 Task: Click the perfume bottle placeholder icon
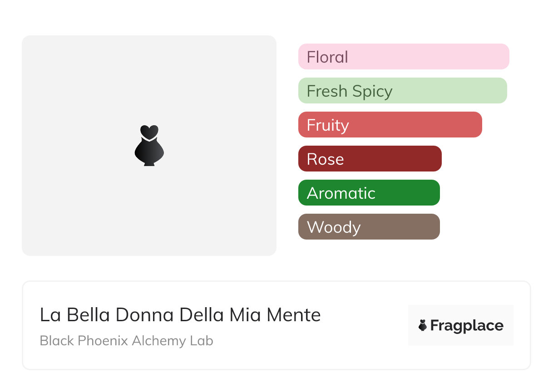[149, 145]
